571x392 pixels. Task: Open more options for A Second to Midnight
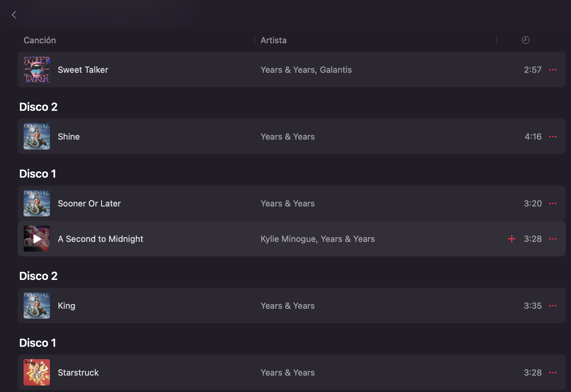tap(553, 239)
